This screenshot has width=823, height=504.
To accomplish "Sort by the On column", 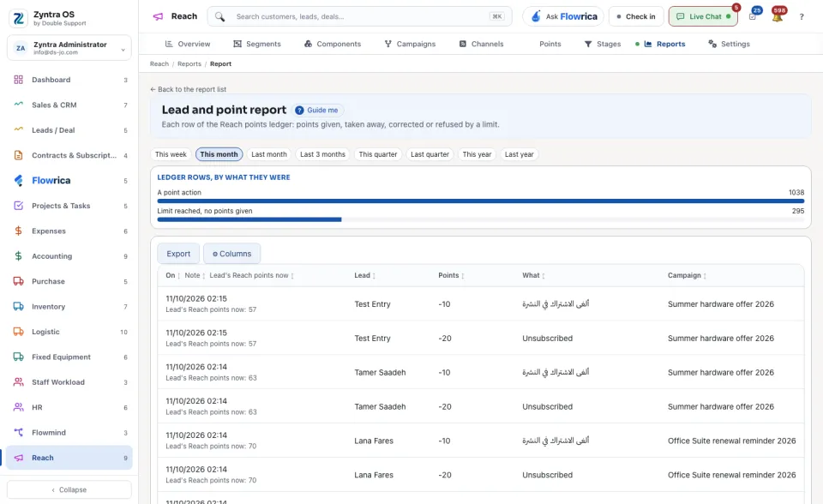I will 172,276.
